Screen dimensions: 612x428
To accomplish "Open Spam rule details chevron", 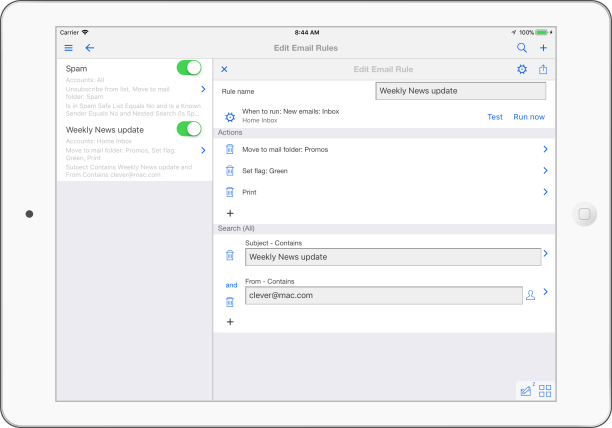I will [203, 89].
